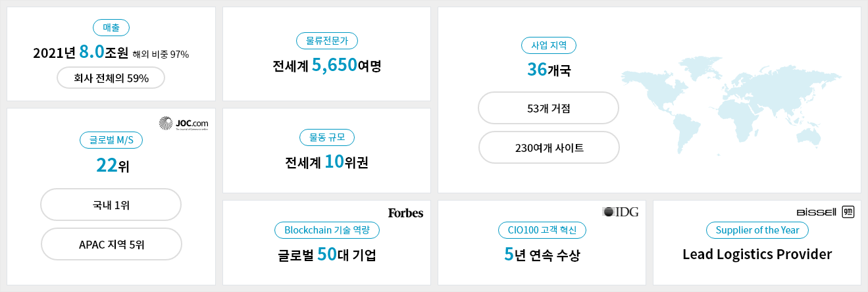Click the 53개 거점 pill
The height and width of the screenshot is (292, 868).
[x=549, y=109]
